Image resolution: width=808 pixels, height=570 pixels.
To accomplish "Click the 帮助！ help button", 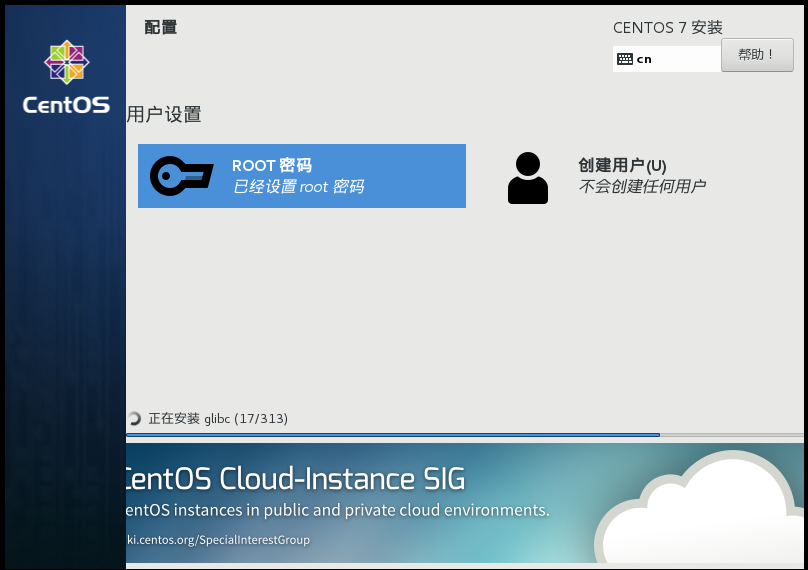I will [757, 55].
